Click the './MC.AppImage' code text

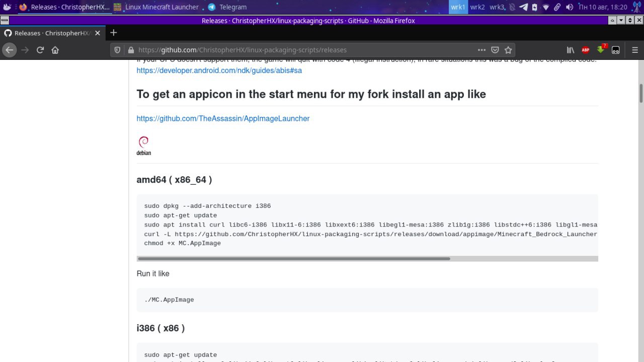point(169,300)
